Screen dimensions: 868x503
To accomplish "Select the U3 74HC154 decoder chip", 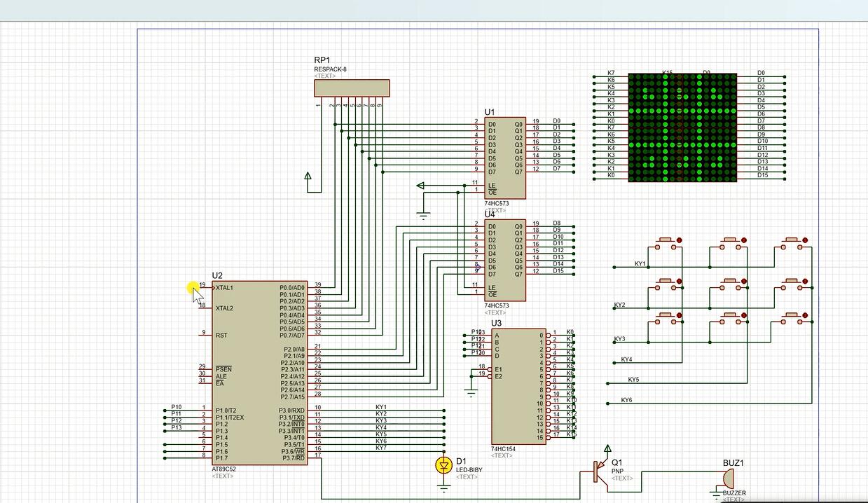I will coord(518,386).
